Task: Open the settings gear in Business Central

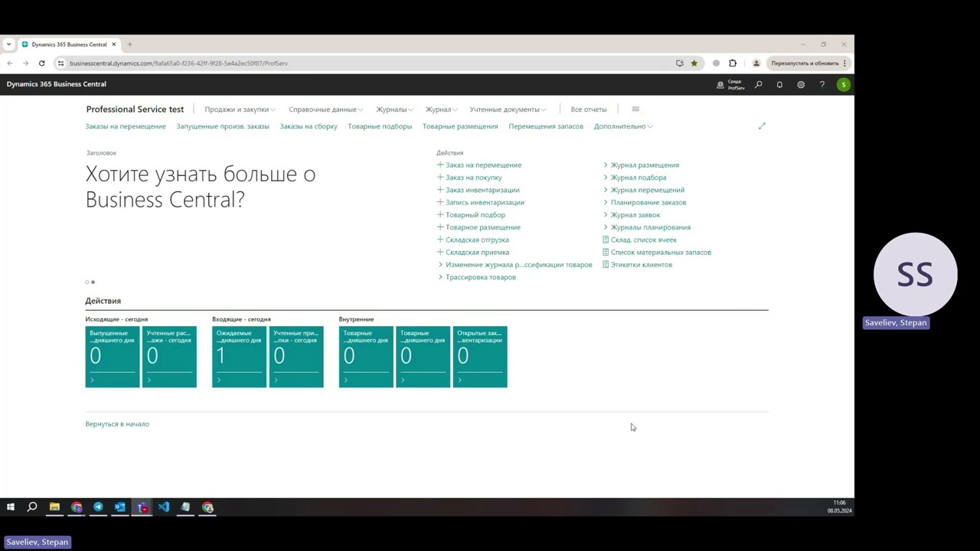Action: pos(801,85)
